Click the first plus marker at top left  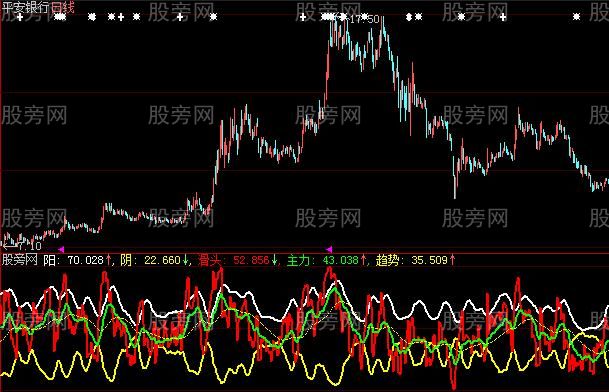click(20, 17)
